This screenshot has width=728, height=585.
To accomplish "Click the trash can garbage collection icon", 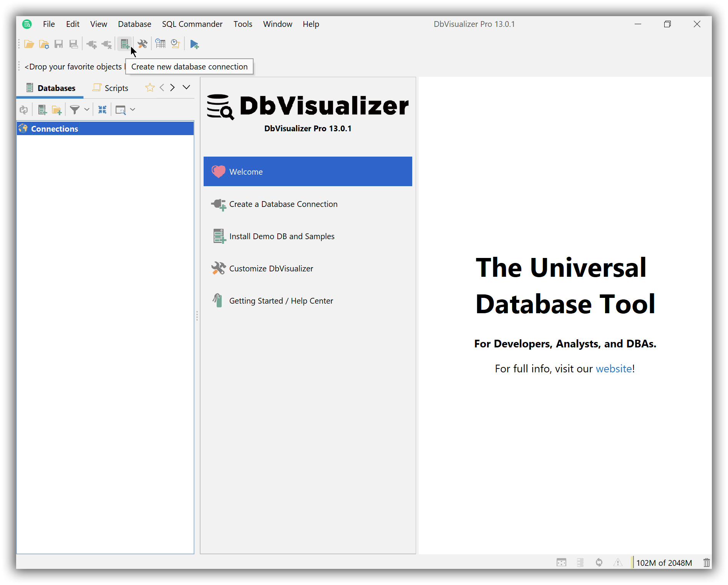I will [x=706, y=563].
